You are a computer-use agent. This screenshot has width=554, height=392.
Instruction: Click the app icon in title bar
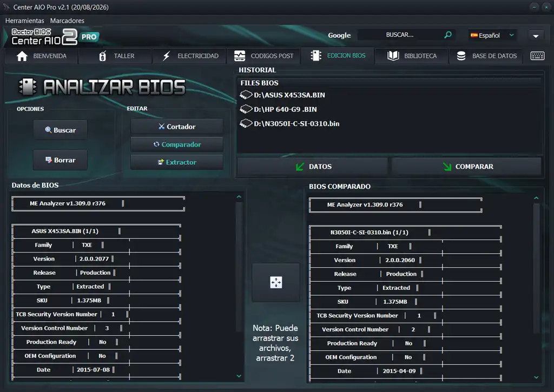pos(6,7)
